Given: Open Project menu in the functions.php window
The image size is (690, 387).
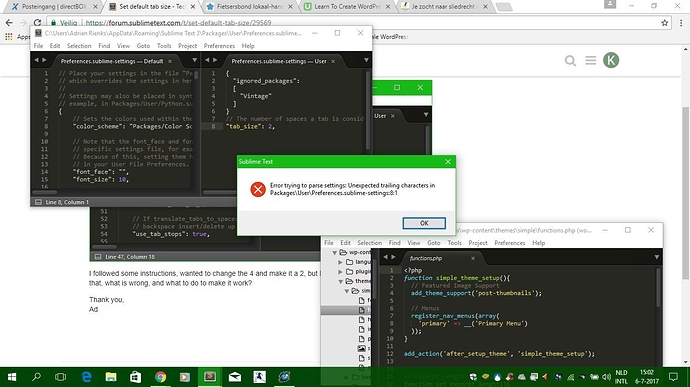Looking at the screenshot, I should pyautogui.click(x=478, y=243).
